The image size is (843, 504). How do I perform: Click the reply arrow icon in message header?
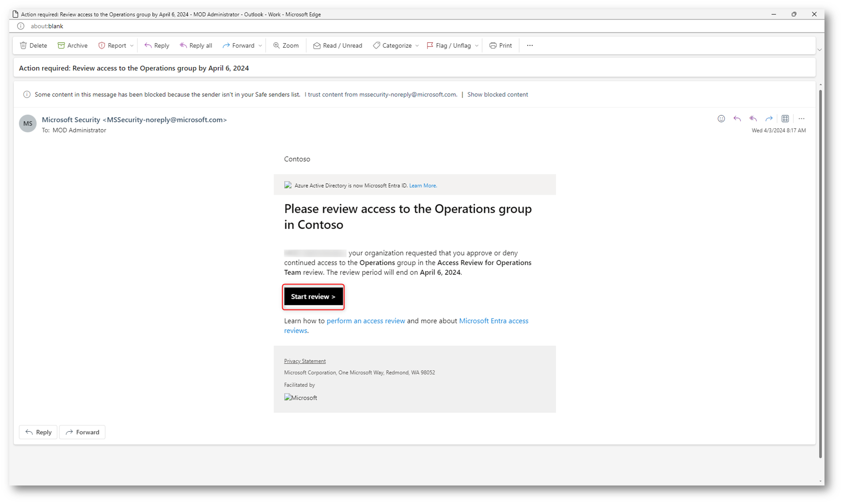click(737, 119)
